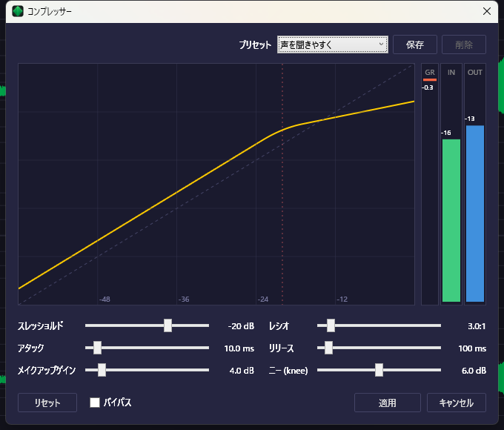Screen dimensions: 504x430
Task: Click the GR gain reduction meter
Action: point(429,185)
